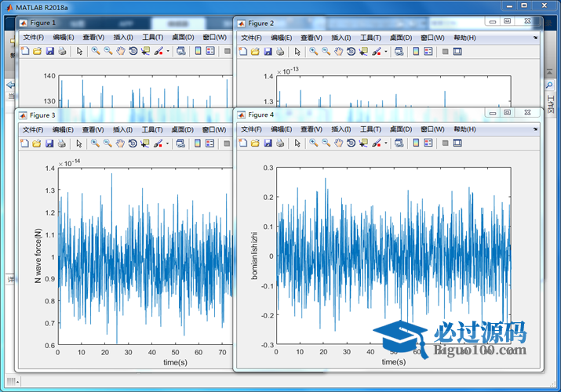
Task: Click New Figure icon in Figure 1 toolbar
Action: coord(25,51)
